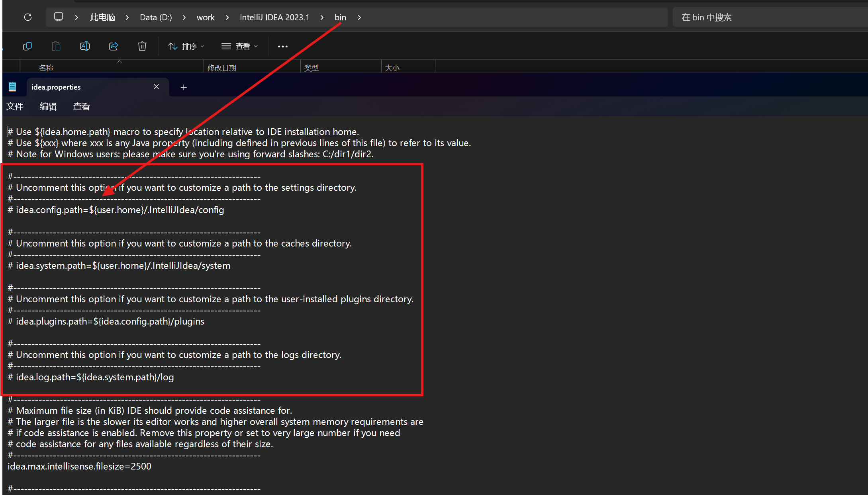Sort by 类型 column header
Image resolution: width=868 pixels, height=495 pixels.
coord(341,68)
